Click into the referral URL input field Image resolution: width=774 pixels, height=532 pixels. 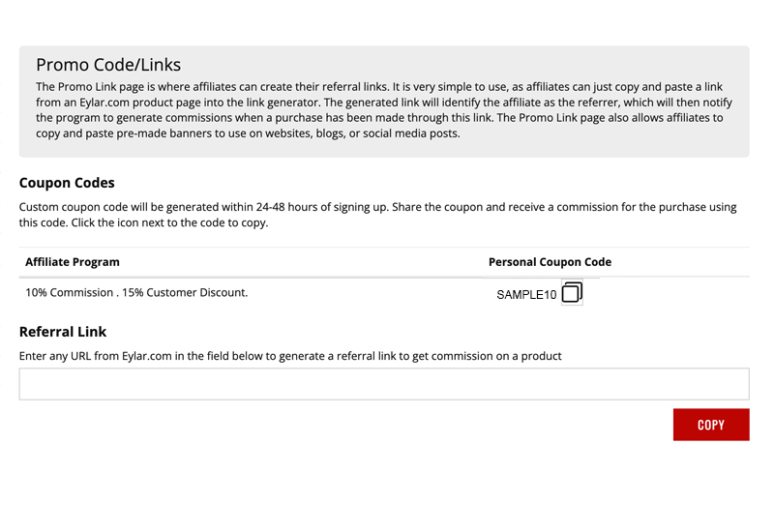pyautogui.click(x=384, y=384)
